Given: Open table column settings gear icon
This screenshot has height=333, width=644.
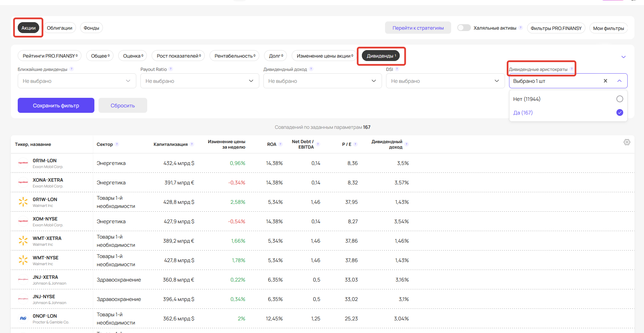Looking at the screenshot, I should (627, 142).
